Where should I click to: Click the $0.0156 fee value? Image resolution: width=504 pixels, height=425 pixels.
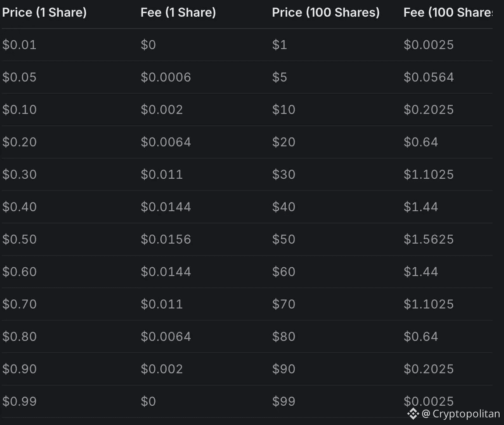pyautogui.click(x=166, y=239)
